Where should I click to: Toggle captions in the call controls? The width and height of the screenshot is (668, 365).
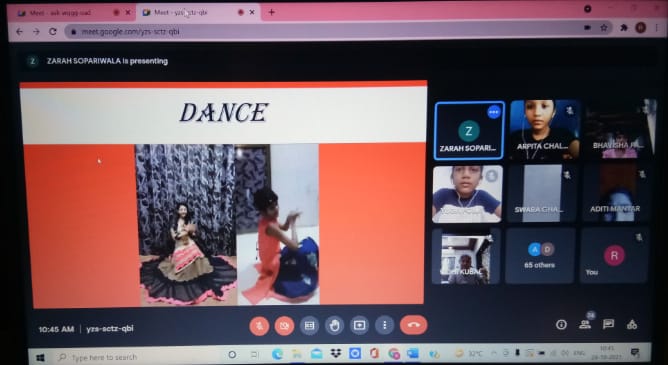(309, 326)
